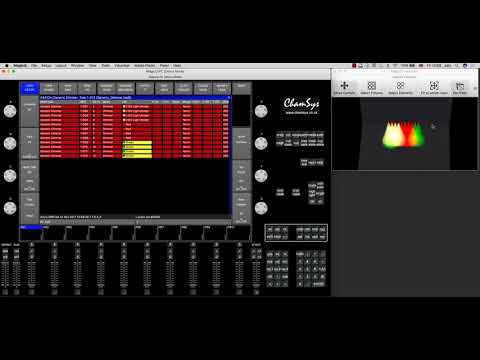
Task: Click second encoder wheel on right side
Action: 261,143
